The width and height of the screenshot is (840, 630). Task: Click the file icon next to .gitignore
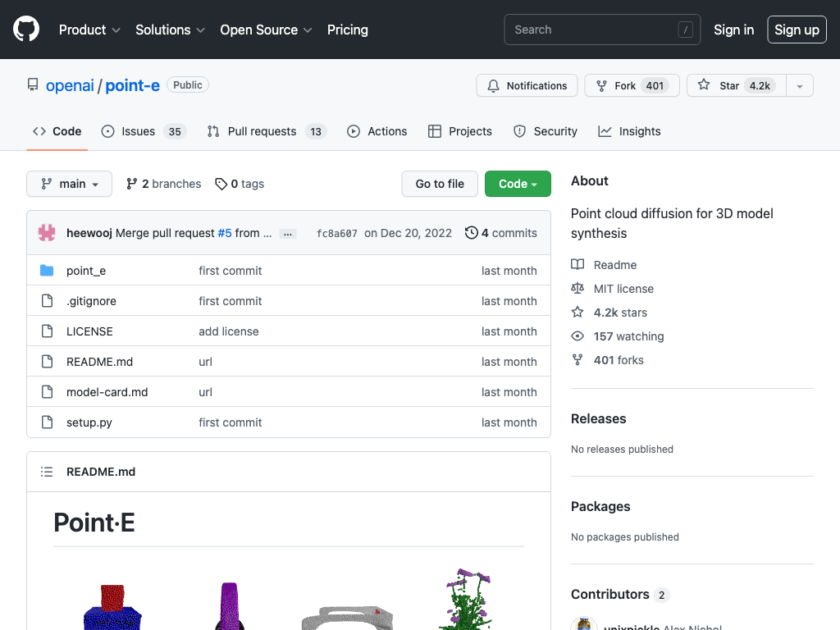(47, 301)
